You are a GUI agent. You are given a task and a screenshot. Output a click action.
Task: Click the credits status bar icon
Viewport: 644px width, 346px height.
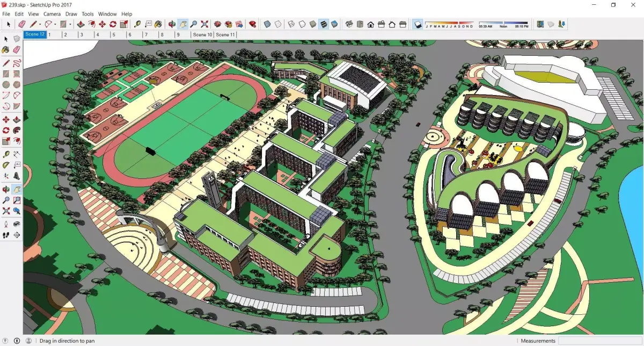pyautogui.click(x=17, y=341)
